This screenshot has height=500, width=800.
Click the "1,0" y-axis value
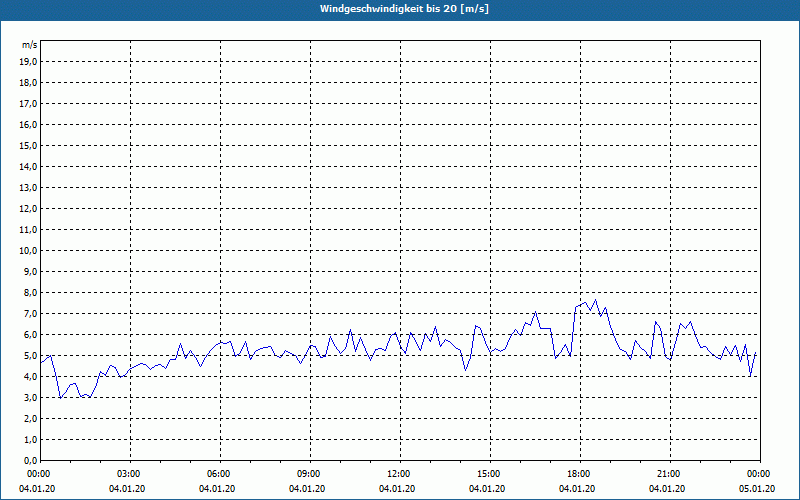31,439
